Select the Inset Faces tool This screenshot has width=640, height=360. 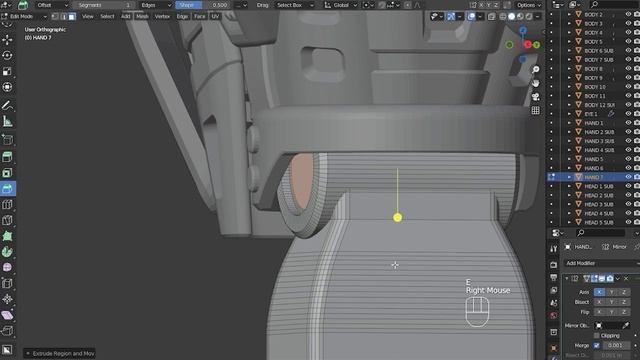7,173
